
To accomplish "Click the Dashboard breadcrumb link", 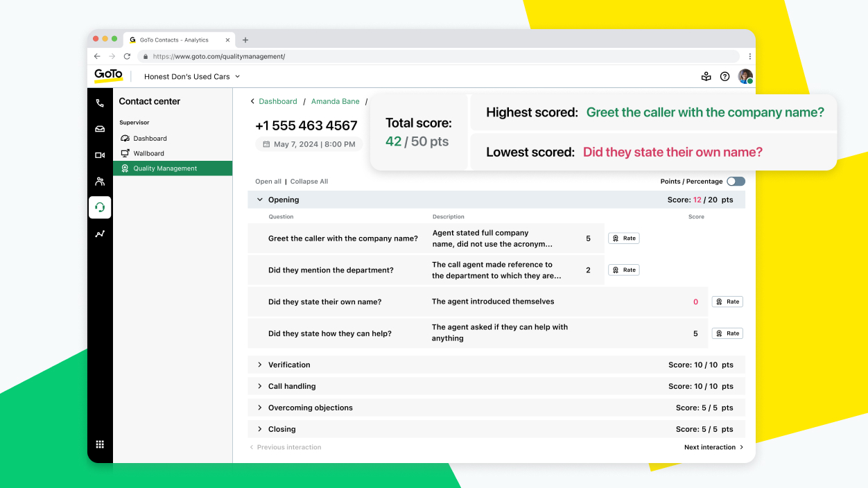I will click(x=277, y=101).
